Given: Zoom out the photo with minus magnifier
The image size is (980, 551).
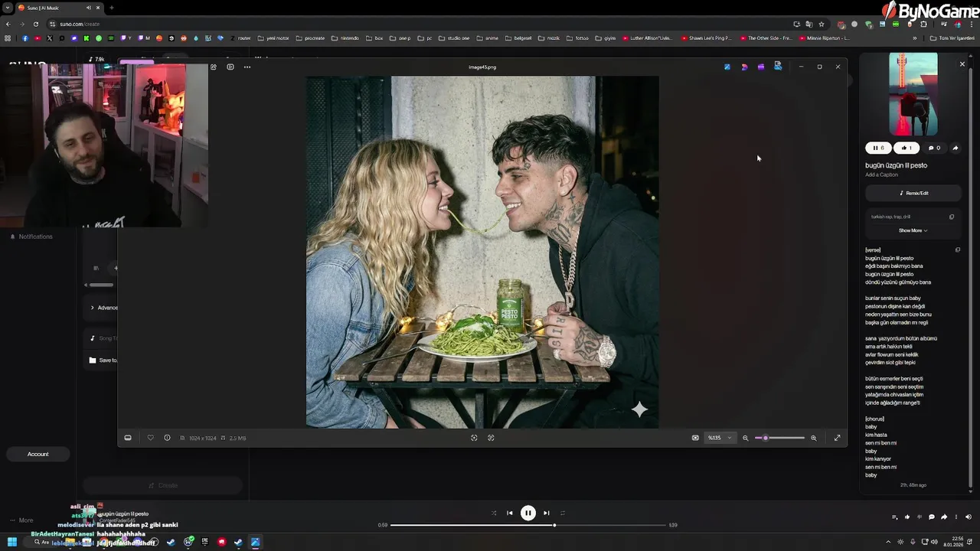Looking at the screenshot, I should pyautogui.click(x=746, y=438).
